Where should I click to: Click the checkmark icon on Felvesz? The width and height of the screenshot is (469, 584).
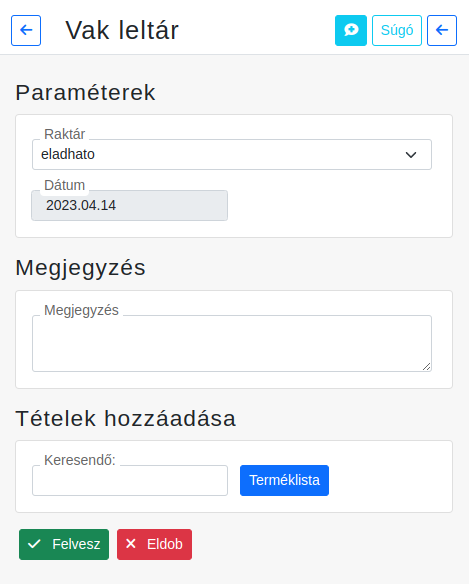click(34, 544)
